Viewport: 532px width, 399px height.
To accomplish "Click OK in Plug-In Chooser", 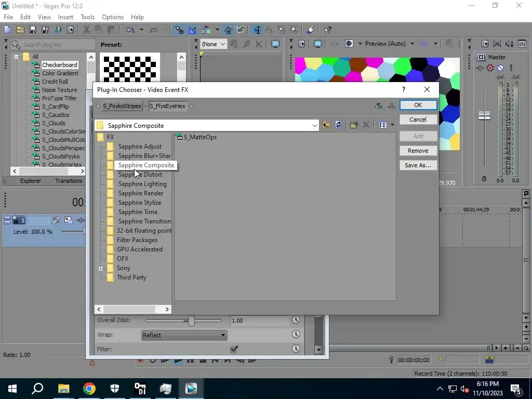I will tap(418, 105).
